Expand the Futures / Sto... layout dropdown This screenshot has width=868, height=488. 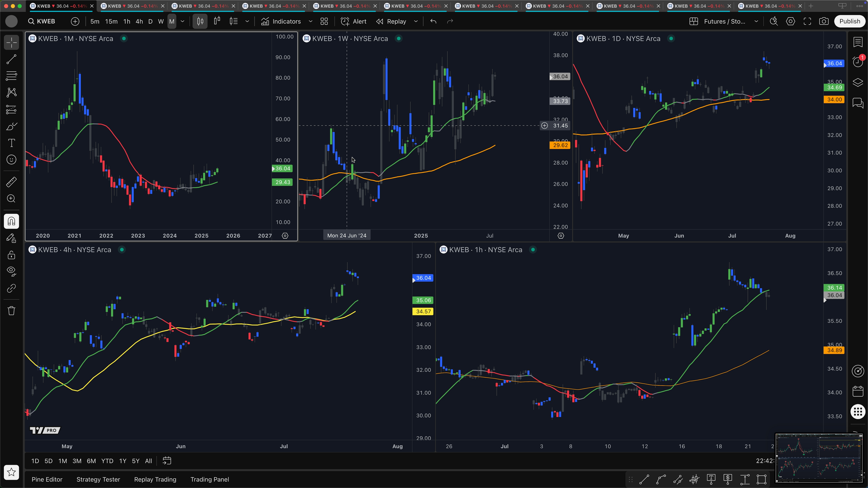coord(756,21)
